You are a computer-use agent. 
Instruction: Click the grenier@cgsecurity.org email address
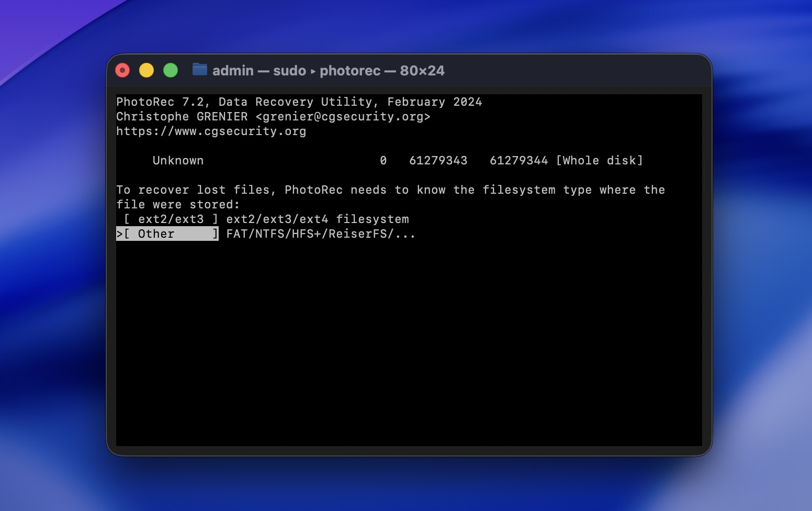343,117
